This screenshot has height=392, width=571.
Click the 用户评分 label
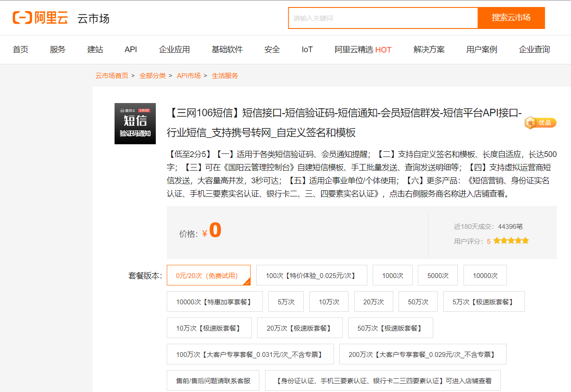[x=469, y=241]
